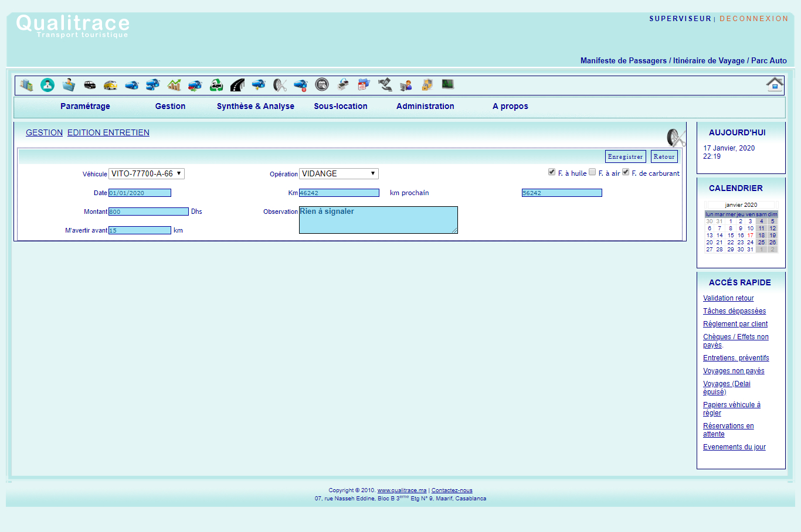Viewport: 801px width, 532px height.
Task: Open the Véhicule dropdown
Action: 147,174
